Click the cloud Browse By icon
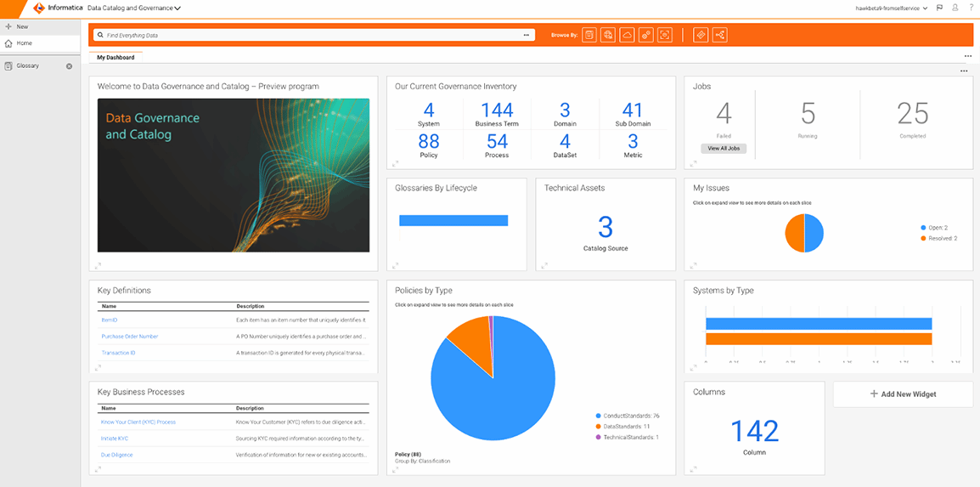The width and height of the screenshot is (980, 487). 627,35
